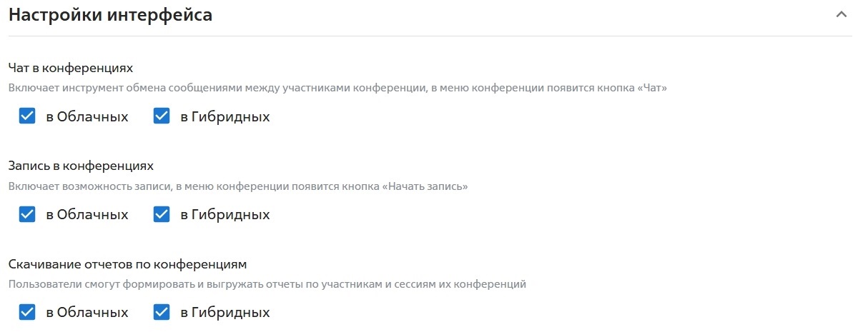The width and height of the screenshot is (868, 332).
Task: Click the description mentioning кнопка «Начать запись»
Action: (x=238, y=186)
